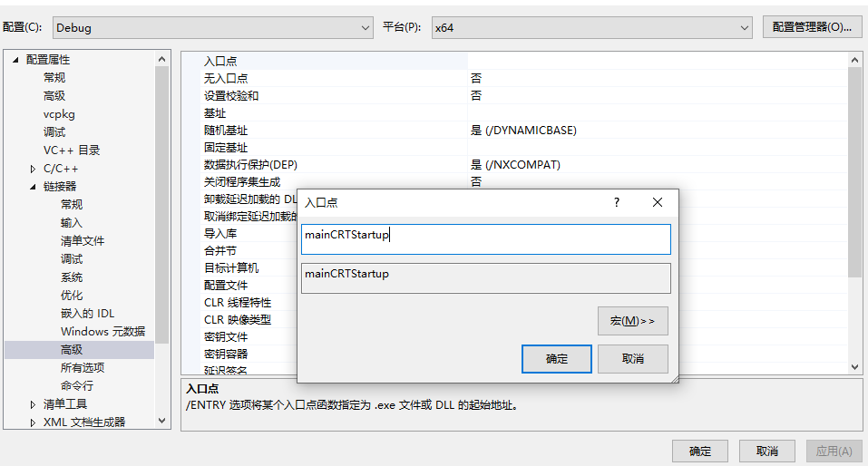Click the 密钥容器 property row
The height and width of the screenshot is (466, 868).
pyautogui.click(x=249, y=354)
